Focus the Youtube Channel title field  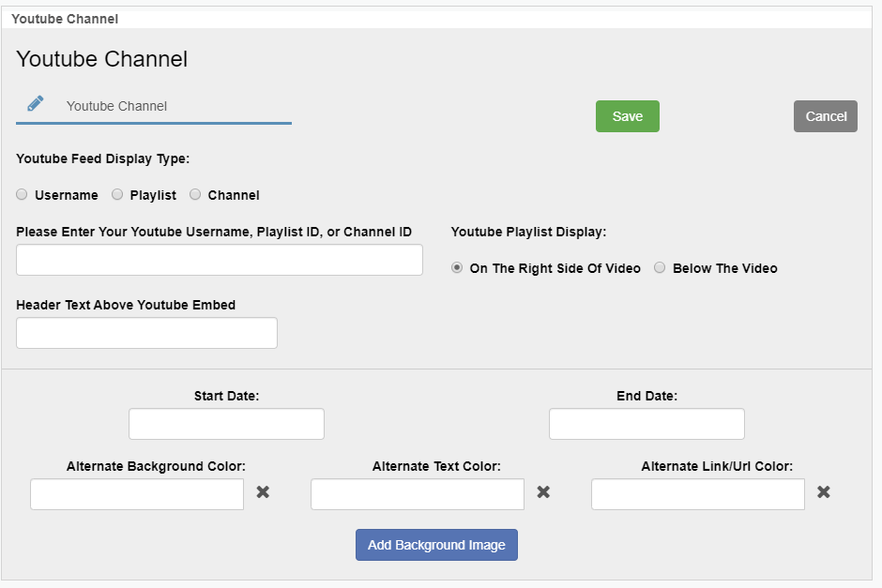point(174,106)
